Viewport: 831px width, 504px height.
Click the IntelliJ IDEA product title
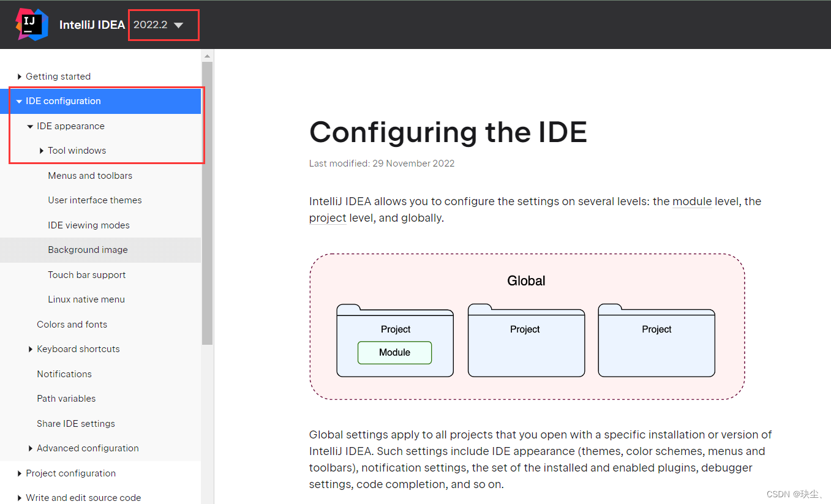pos(92,25)
